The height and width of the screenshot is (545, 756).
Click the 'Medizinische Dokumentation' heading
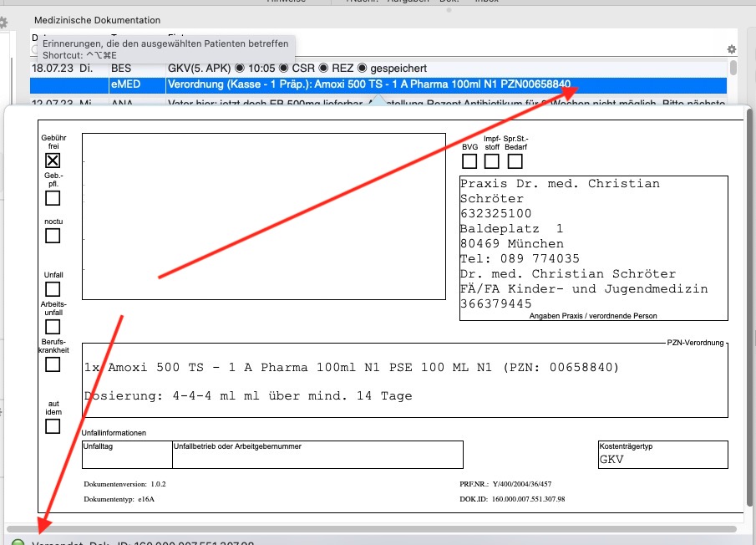98,20
